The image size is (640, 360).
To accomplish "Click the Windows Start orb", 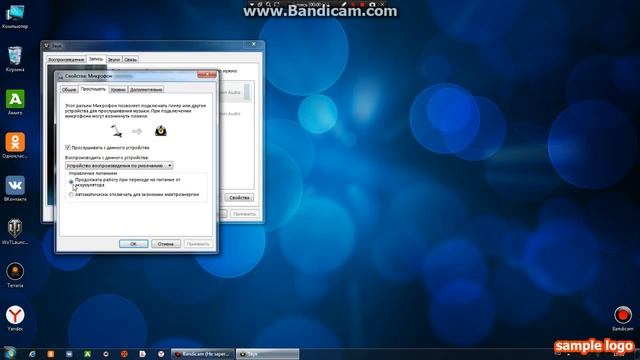I will [10, 353].
